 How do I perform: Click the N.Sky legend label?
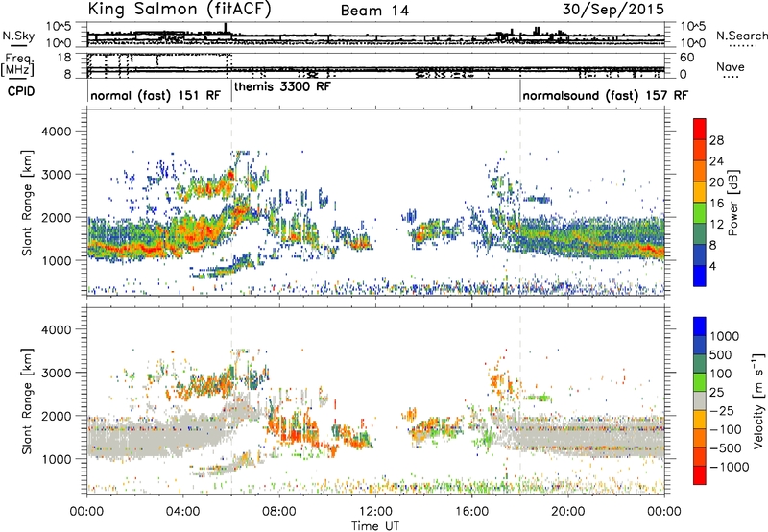click(x=18, y=36)
